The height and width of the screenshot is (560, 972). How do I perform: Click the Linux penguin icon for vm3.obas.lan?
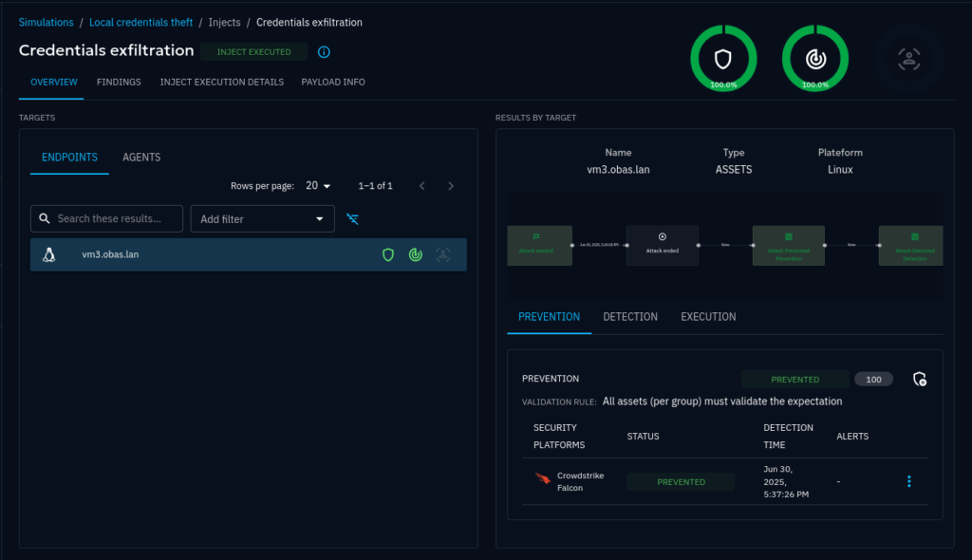click(49, 254)
